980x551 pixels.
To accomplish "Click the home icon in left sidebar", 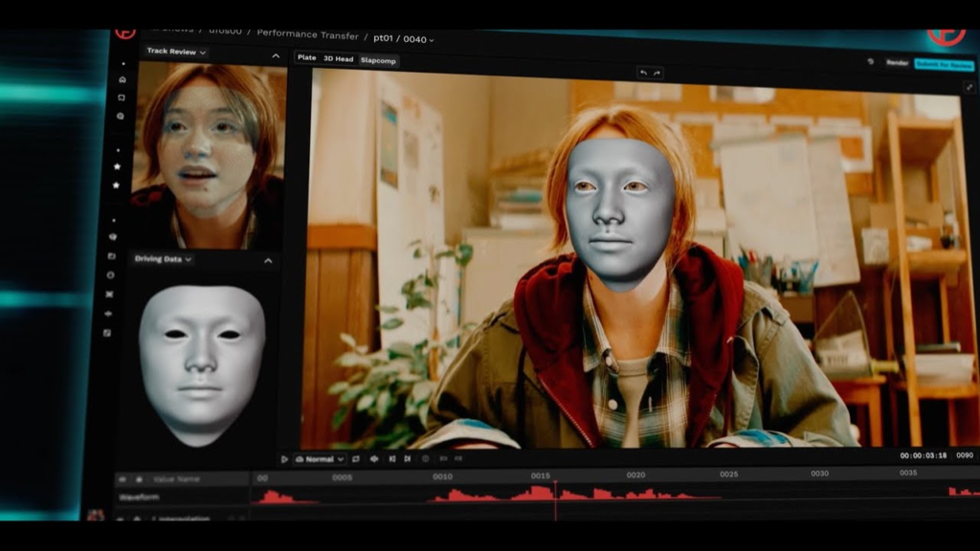I will (x=122, y=79).
